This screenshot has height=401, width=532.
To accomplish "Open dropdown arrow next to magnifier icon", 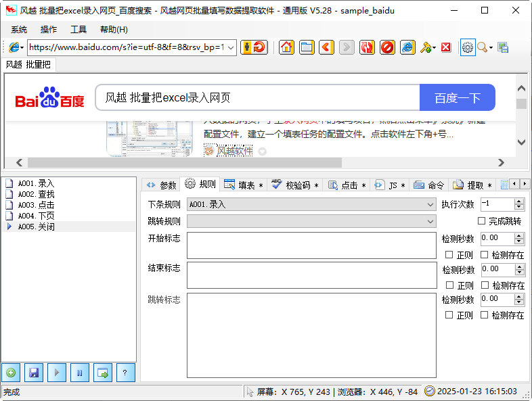I will pyautogui.click(x=491, y=48).
